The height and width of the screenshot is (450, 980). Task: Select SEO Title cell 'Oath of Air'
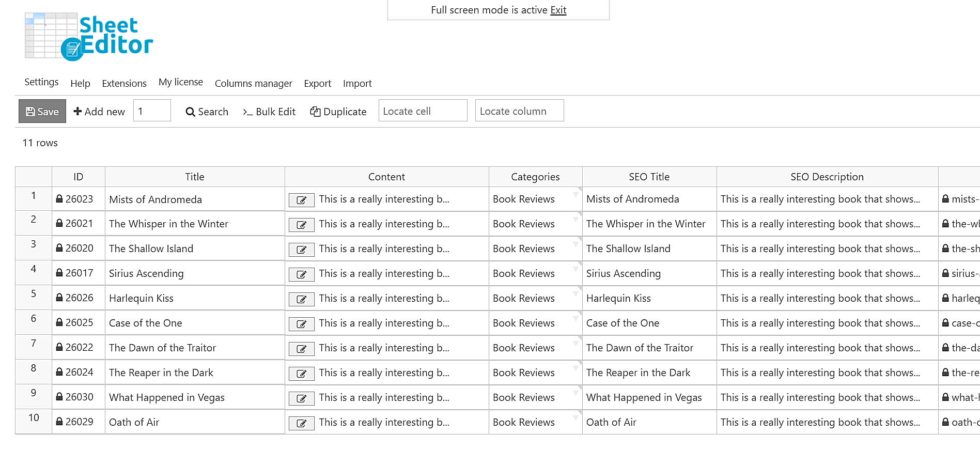tap(649, 422)
